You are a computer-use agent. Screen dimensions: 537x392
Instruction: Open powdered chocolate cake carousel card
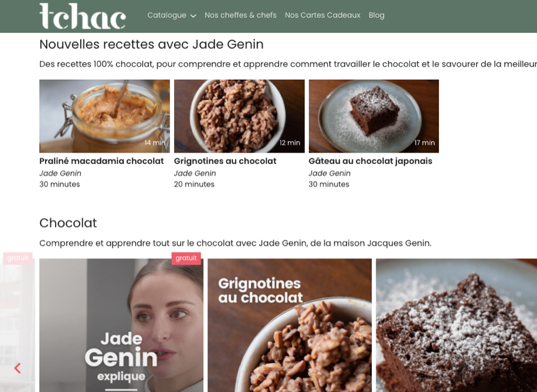[456, 325]
